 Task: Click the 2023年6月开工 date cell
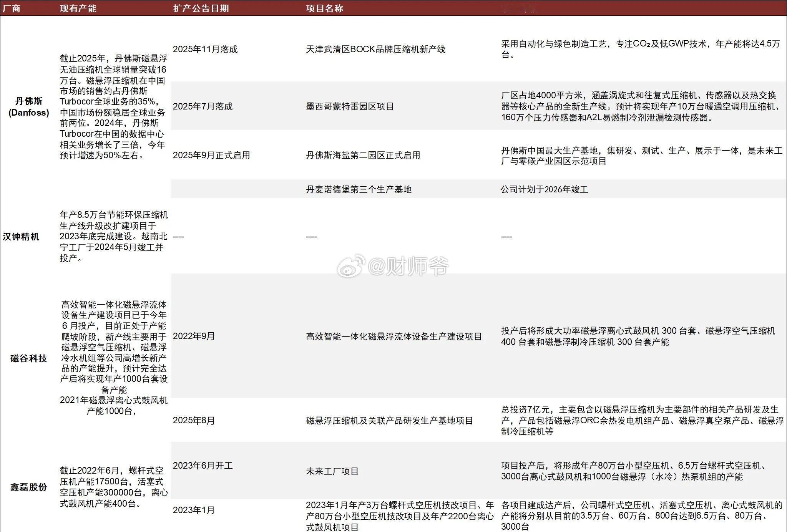click(x=203, y=466)
